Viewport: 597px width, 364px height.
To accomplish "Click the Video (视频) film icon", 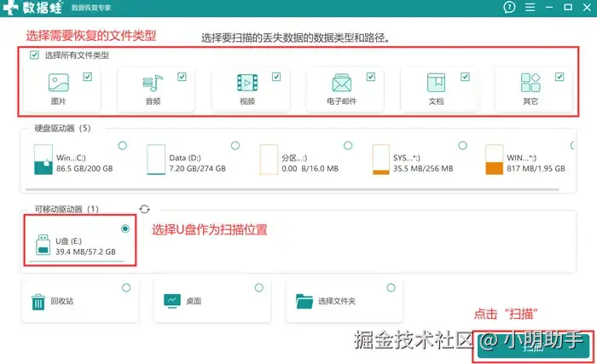I will pyautogui.click(x=247, y=83).
